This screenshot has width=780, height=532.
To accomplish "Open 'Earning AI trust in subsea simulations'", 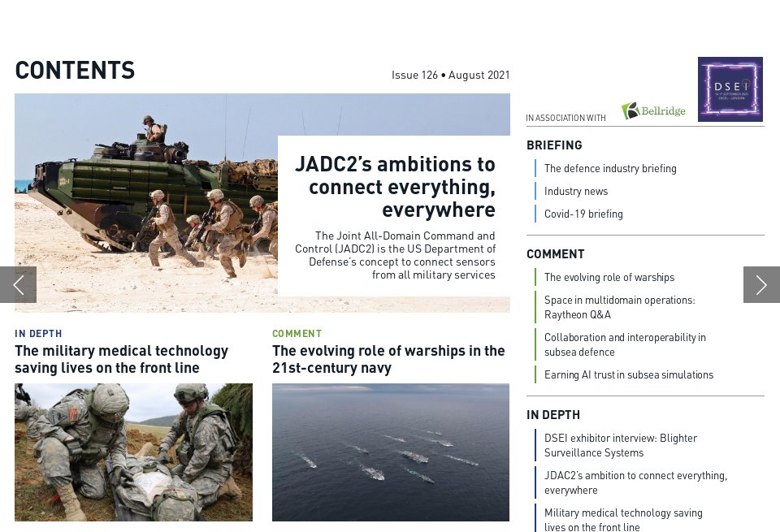I will pos(628,375).
